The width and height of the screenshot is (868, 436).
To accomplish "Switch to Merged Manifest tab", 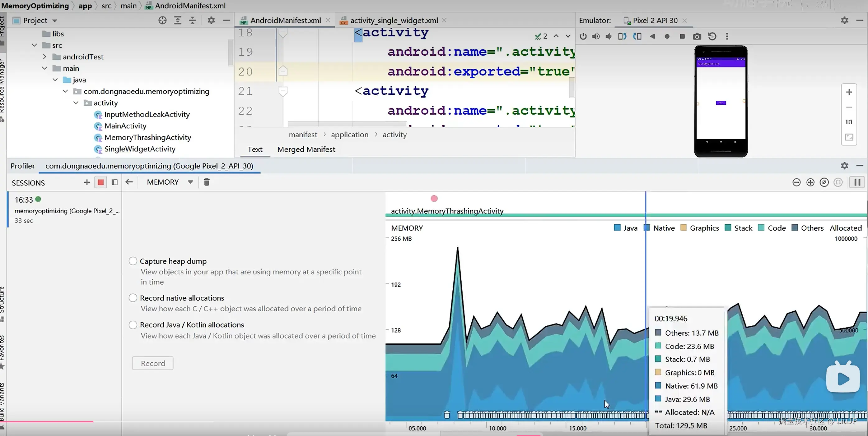I will 306,149.
